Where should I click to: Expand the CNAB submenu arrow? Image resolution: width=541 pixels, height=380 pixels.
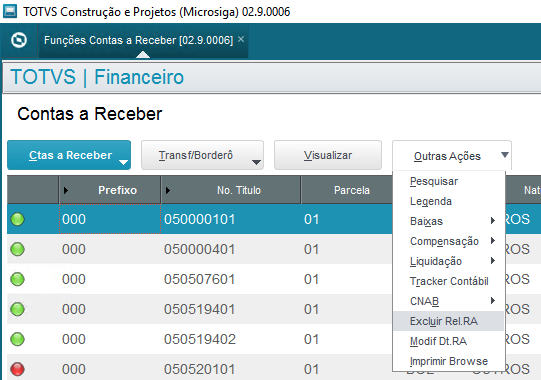[493, 301]
